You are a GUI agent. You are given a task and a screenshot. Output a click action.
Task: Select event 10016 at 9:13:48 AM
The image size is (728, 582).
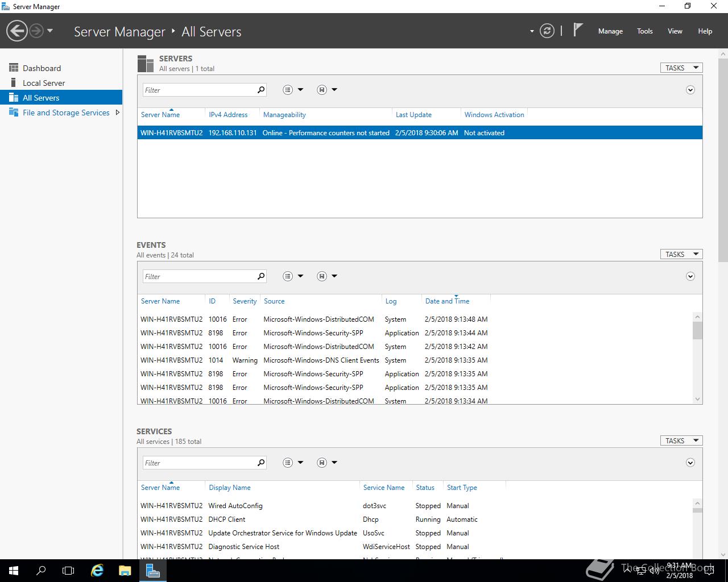click(415, 319)
